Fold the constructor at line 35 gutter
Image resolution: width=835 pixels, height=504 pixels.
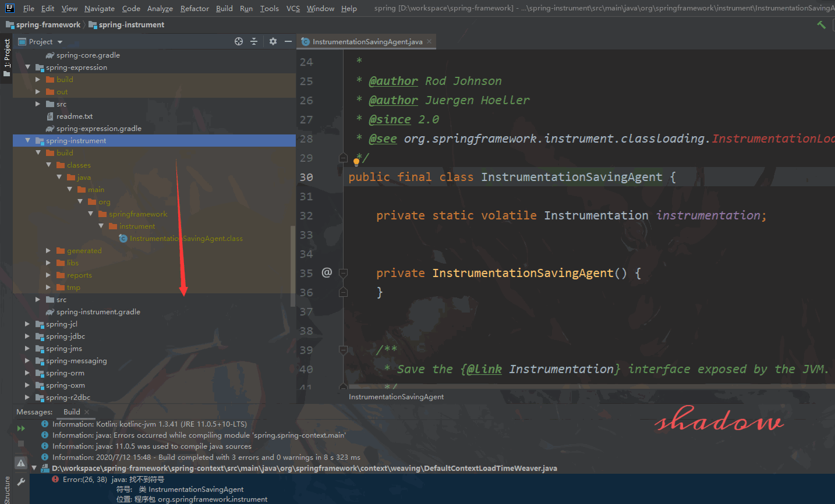343,273
